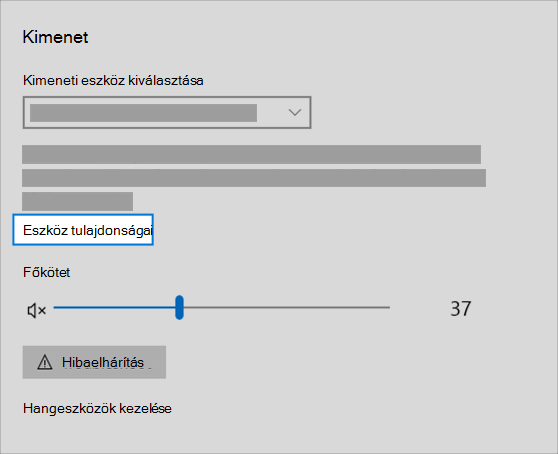The image size is (558, 454).
Task: Click the volume value 37
Action: point(460,308)
